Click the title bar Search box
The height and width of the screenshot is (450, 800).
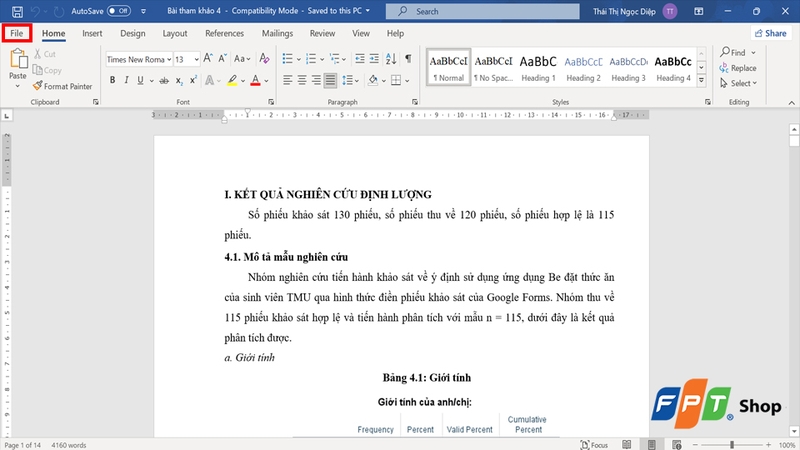point(482,11)
